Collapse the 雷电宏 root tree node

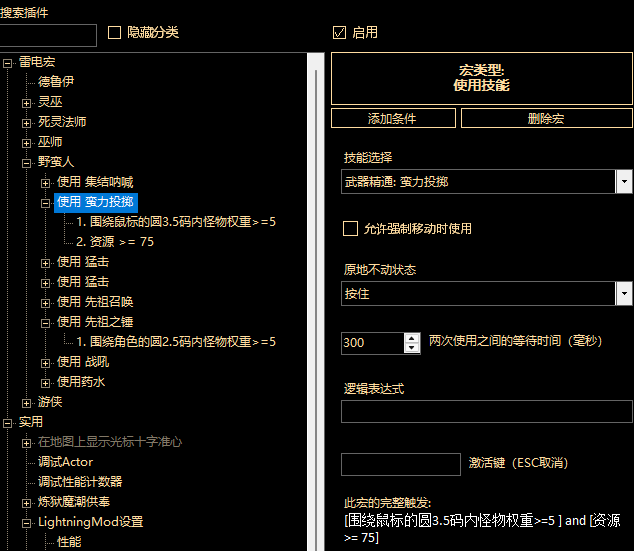[x=8, y=62]
